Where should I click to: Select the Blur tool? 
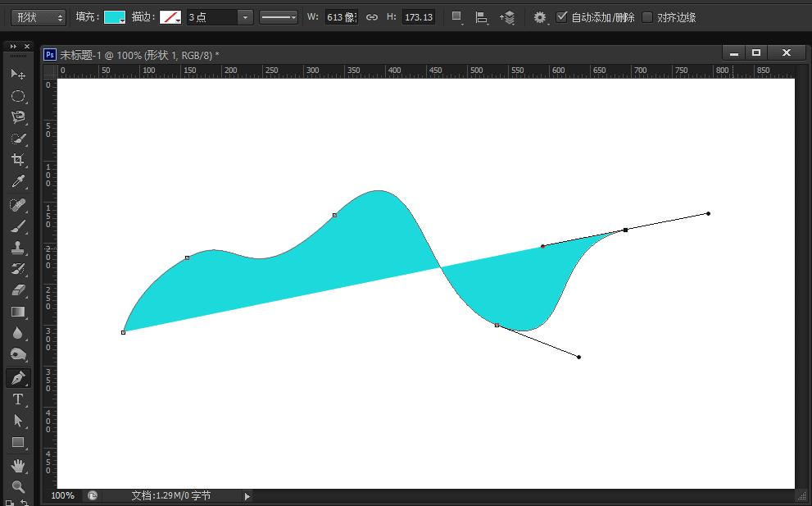pyautogui.click(x=17, y=333)
